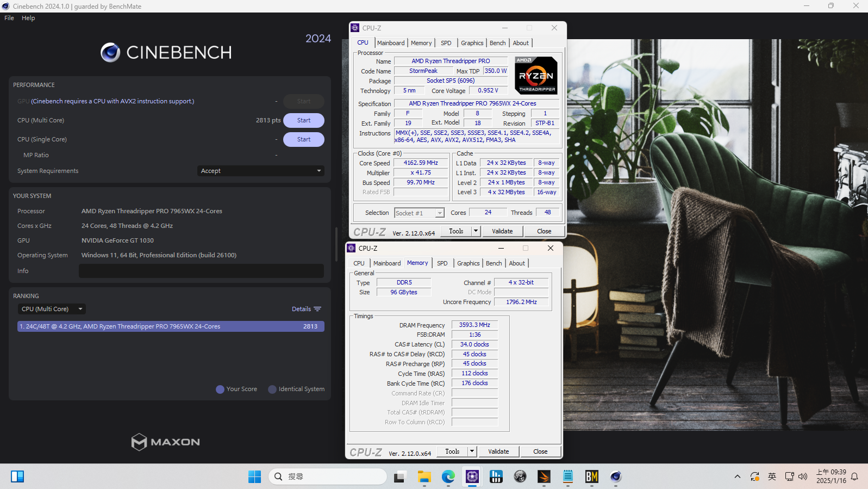Click Close button in Memory CPU-Z window
Image resolution: width=868 pixels, height=489 pixels.
540,451
